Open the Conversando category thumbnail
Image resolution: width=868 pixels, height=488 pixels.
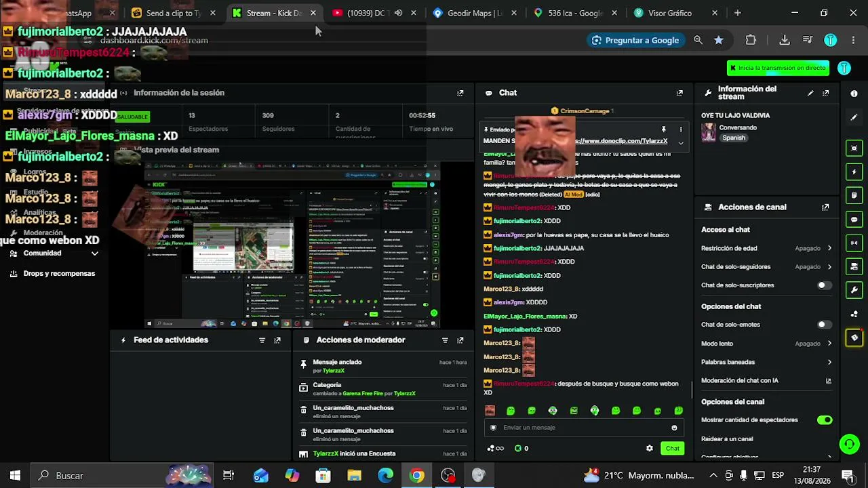point(709,132)
